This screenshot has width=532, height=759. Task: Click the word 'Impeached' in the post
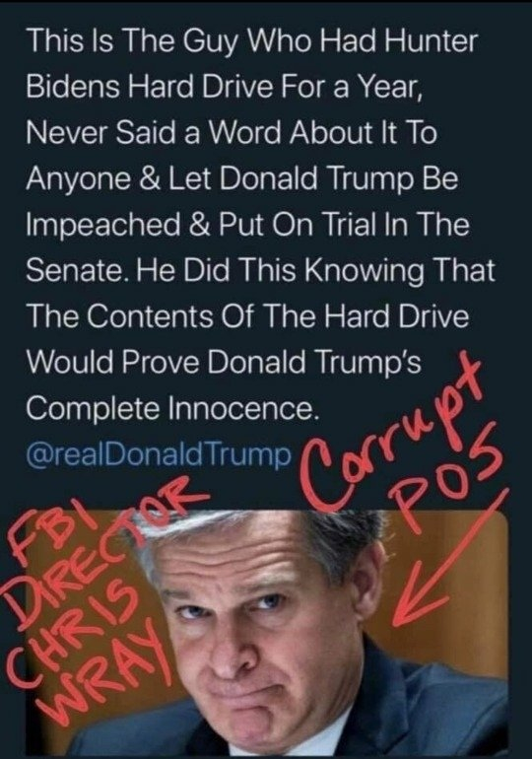tap(103, 226)
